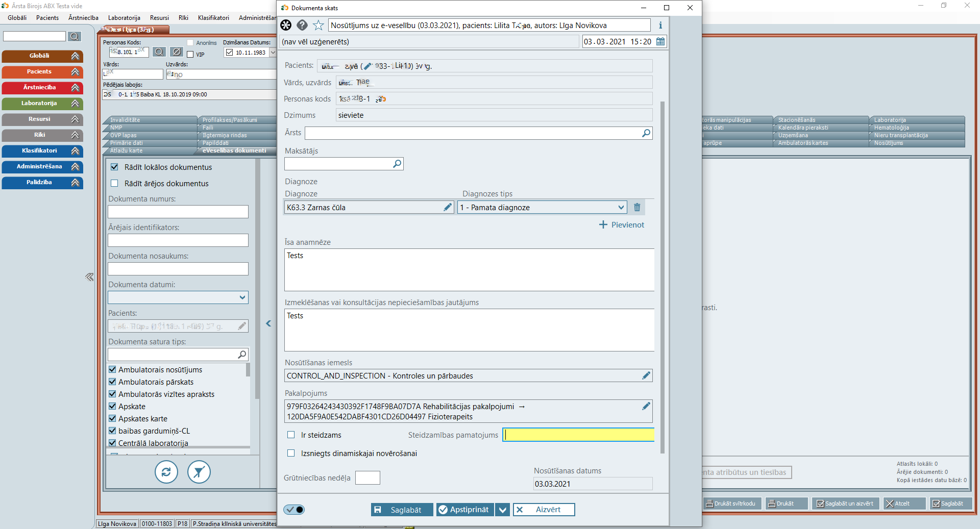Viewport: 980px width, 529px height.
Task: Open the Dokumenta datumi dropdown
Action: pyautogui.click(x=242, y=297)
